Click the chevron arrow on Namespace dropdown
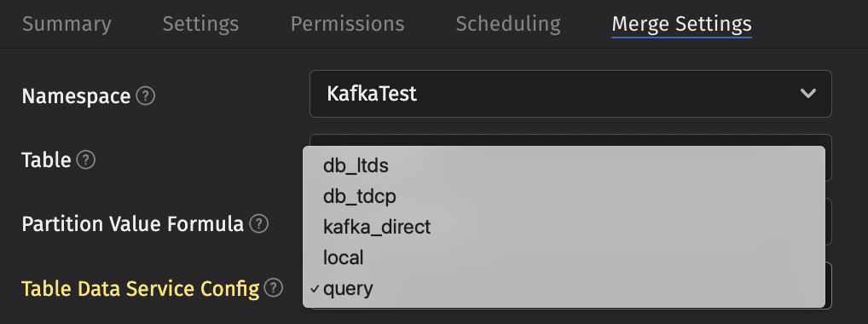This screenshot has height=324, width=868. coord(807,94)
